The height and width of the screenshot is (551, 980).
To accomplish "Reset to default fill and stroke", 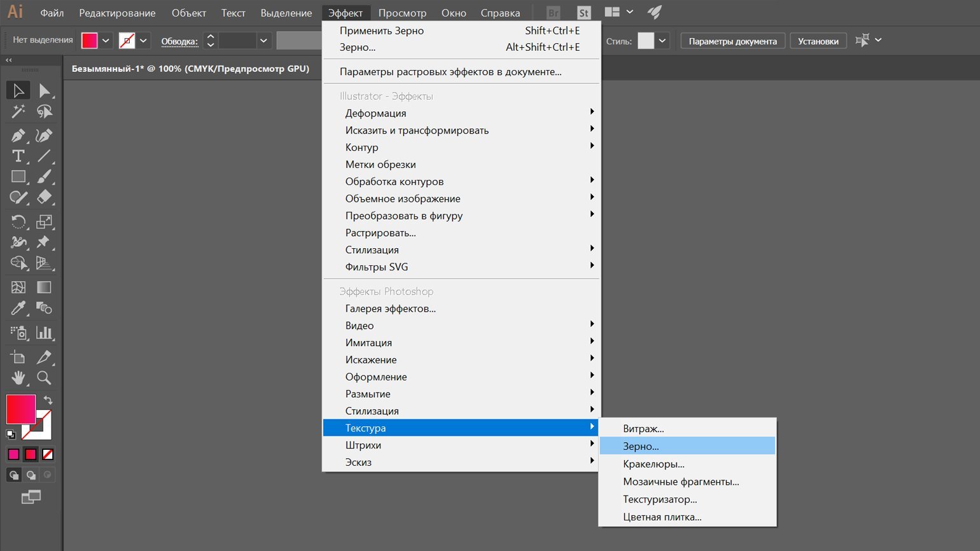I will pos(11,435).
